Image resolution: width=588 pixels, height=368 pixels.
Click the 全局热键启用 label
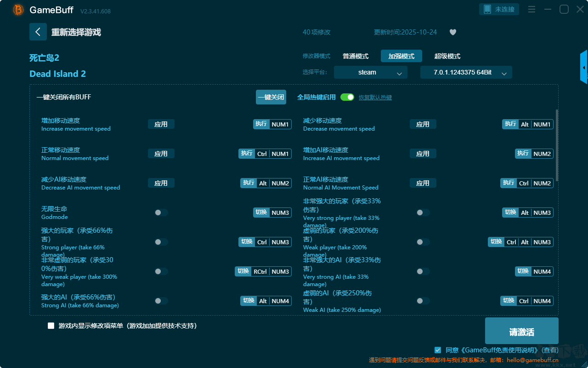[317, 97]
